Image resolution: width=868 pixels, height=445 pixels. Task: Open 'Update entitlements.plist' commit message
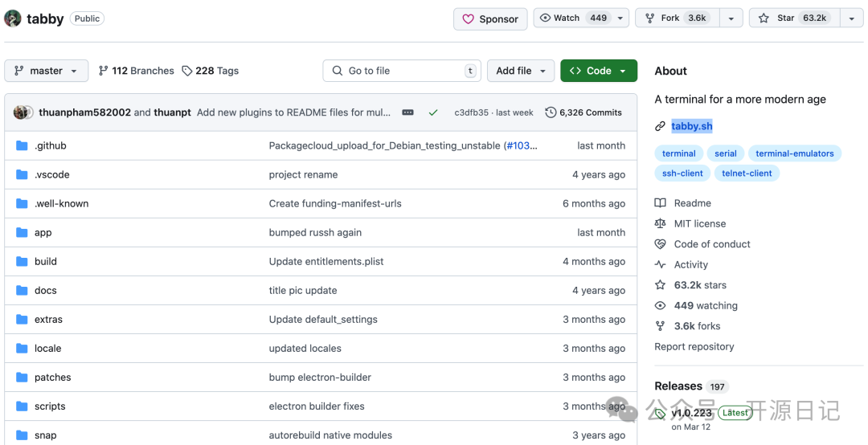tap(326, 261)
